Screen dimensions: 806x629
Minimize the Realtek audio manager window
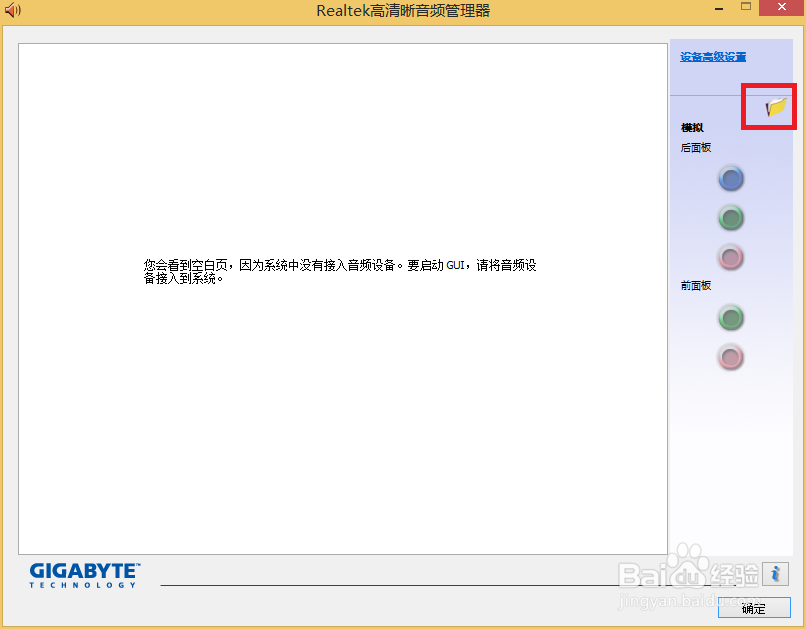click(x=719, y=9)
